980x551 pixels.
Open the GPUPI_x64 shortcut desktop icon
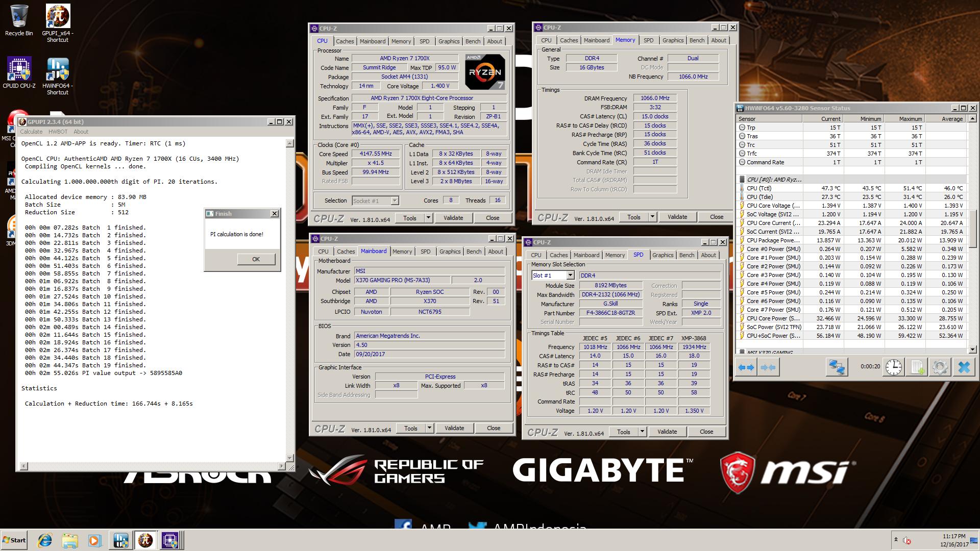tap(58, 23)
